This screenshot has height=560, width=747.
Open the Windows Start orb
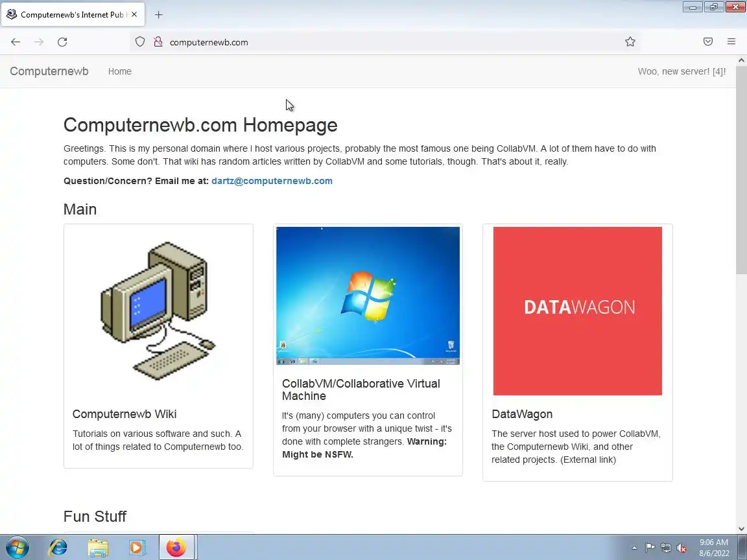coord(17,548)
